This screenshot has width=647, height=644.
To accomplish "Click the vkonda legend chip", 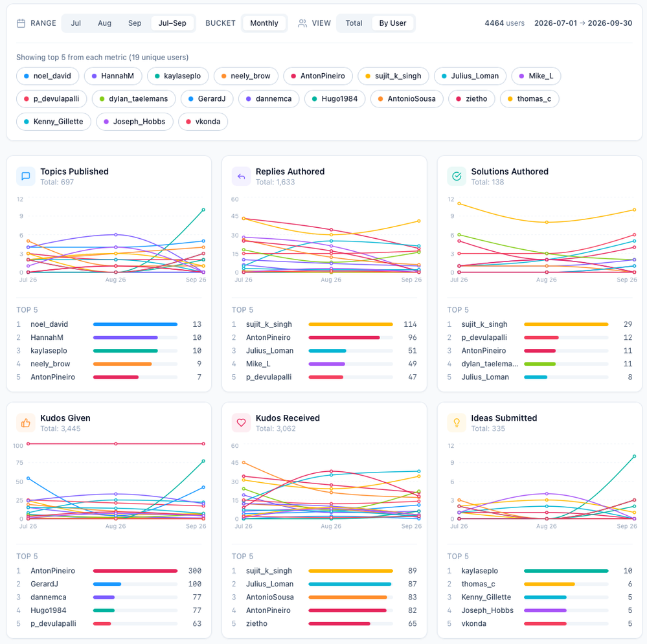I will click(203, 122).
